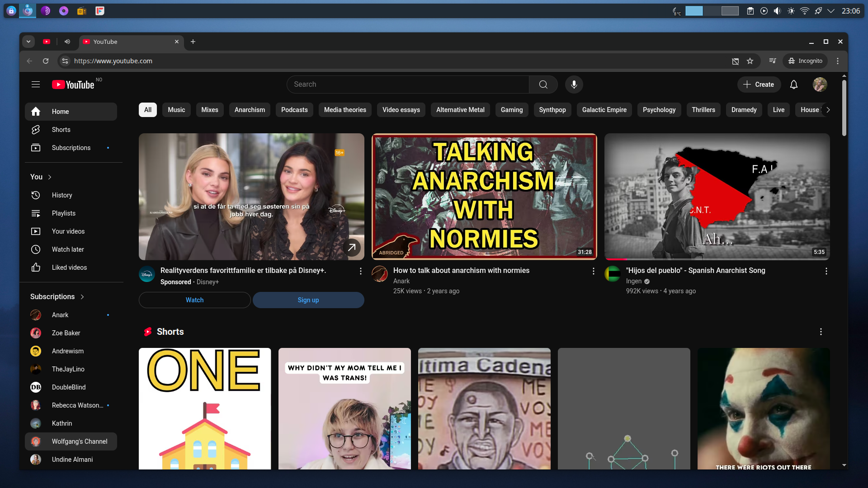Open the Anark channel avatar
Screen dimensions: 868x488
click(x=380, y=274)
